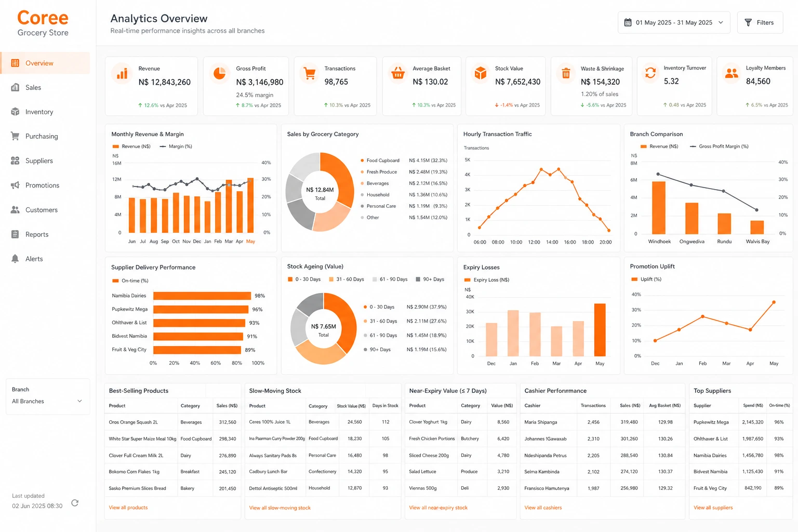
Task: Click the Gross Profit pie icon
Action: pos(220,73)
